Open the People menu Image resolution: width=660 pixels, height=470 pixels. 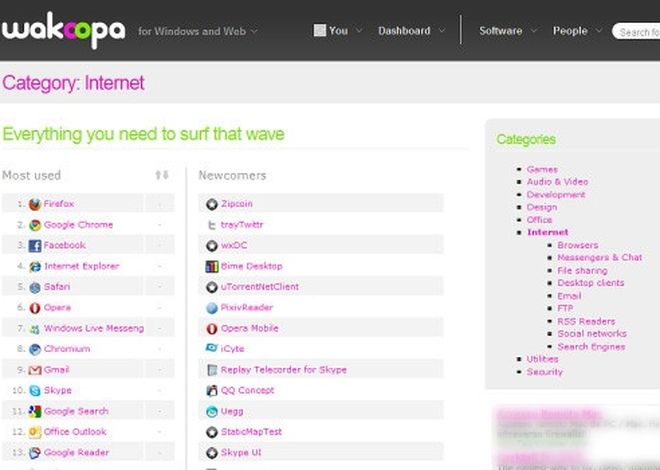[570, 31]
